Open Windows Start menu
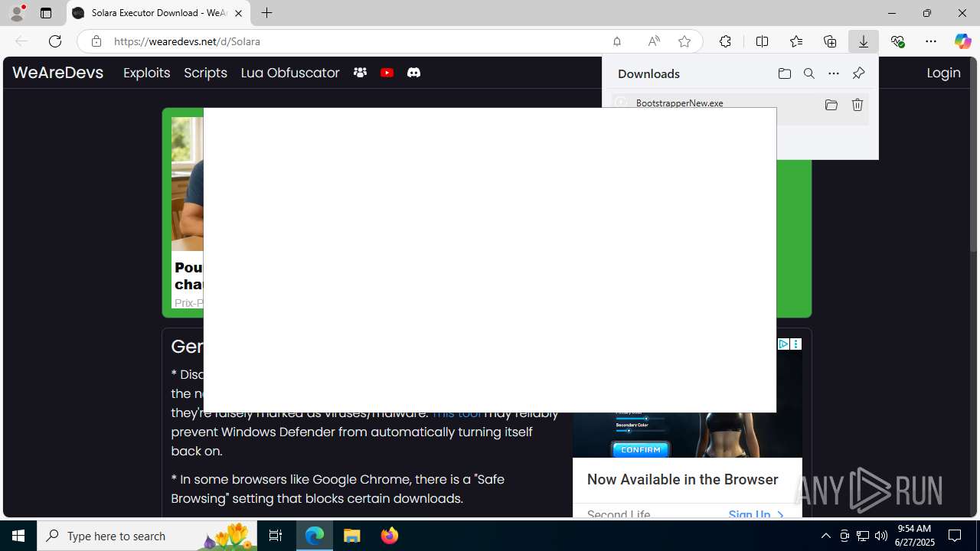The width and height of the screenshot is (980, 551). pos(18,536)
